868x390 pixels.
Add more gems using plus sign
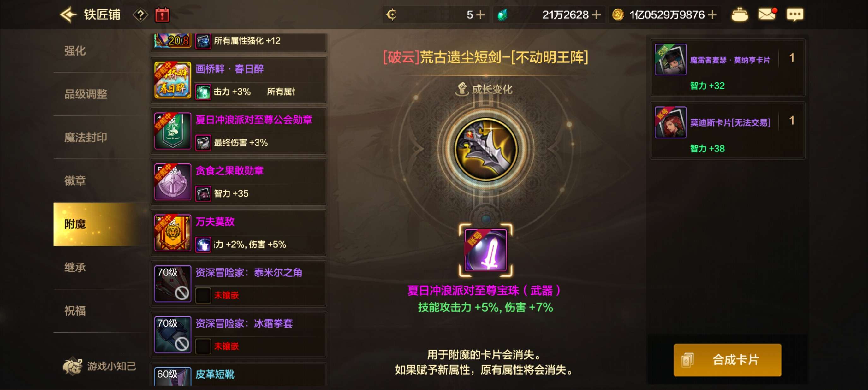pyautogui.click(x=597, y=15)
